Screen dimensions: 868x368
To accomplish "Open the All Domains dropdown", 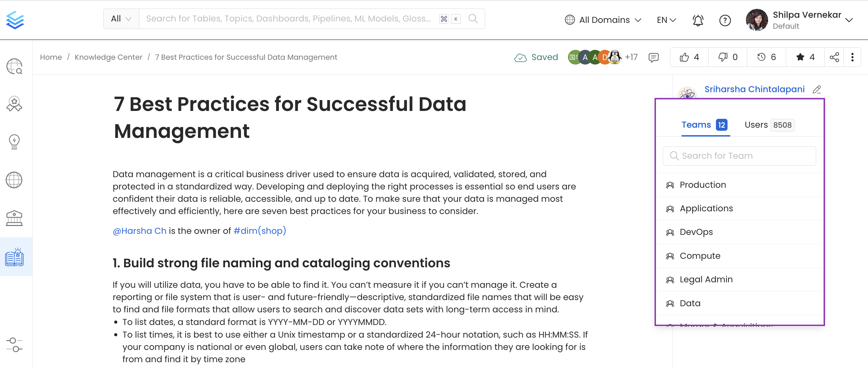I will click(603, 20).
